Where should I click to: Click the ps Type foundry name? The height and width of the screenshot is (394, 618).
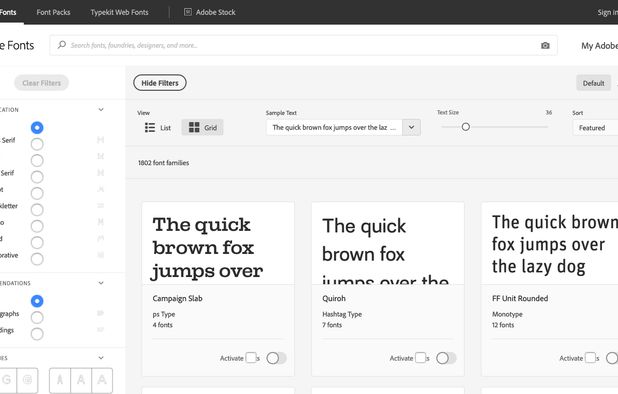[164, 314]
